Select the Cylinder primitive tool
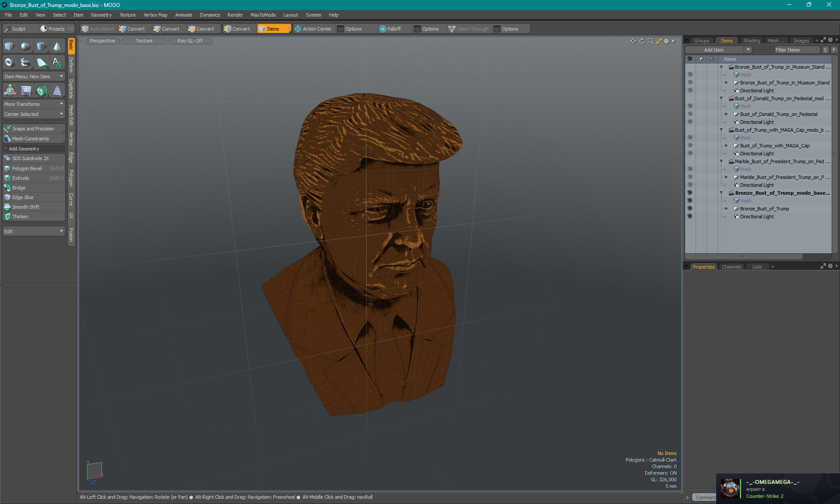The width and height of the screenshot is (840, 504). click(41, 46)
